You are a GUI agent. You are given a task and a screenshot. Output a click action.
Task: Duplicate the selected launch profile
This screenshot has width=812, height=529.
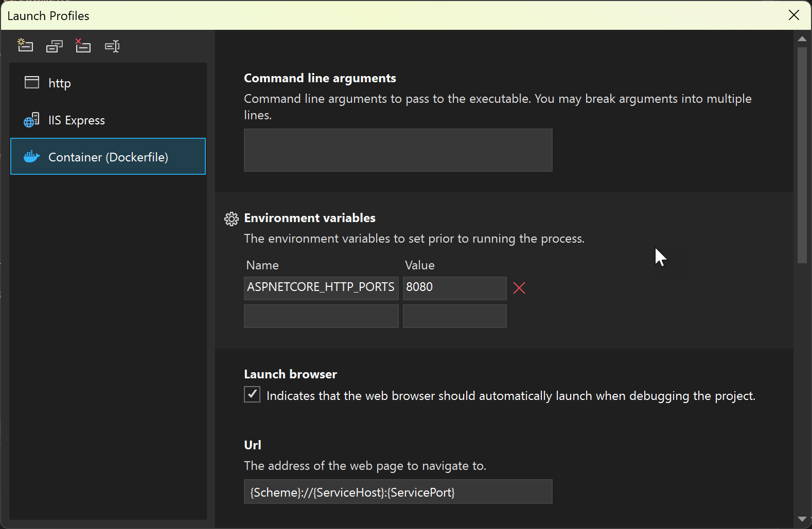coord(54,46)
